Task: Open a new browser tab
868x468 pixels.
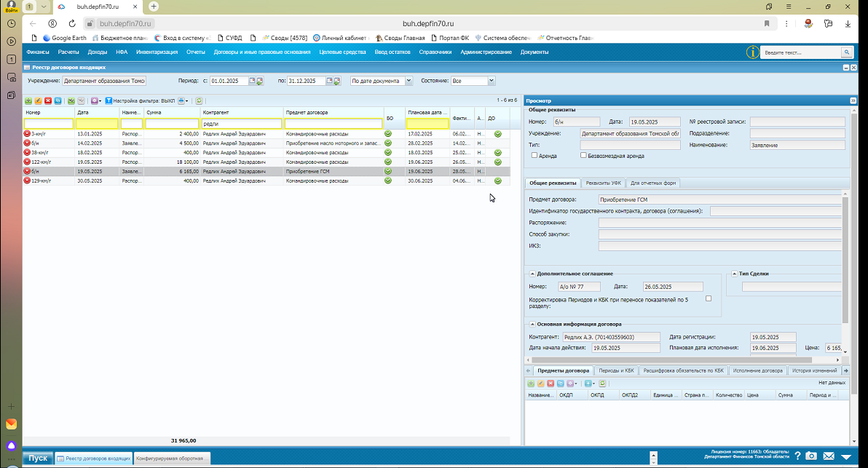Action: tap(154, 7)
